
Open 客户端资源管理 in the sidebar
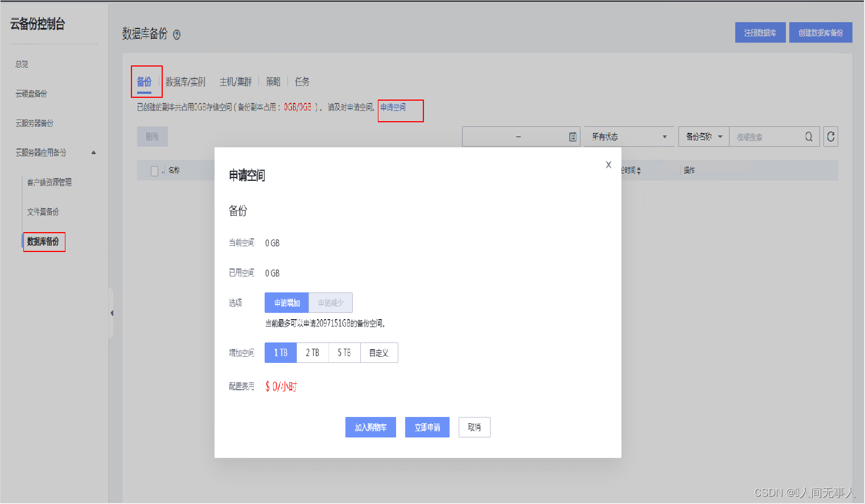point(50,183)
